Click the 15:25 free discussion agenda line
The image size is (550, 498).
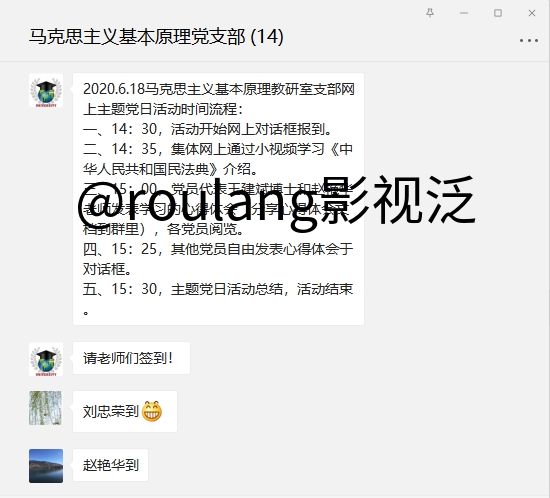(218, 259)
